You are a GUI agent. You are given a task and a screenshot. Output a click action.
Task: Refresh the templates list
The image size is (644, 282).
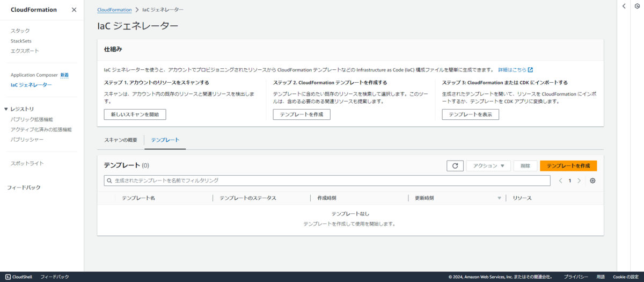(x=455, y=166)
